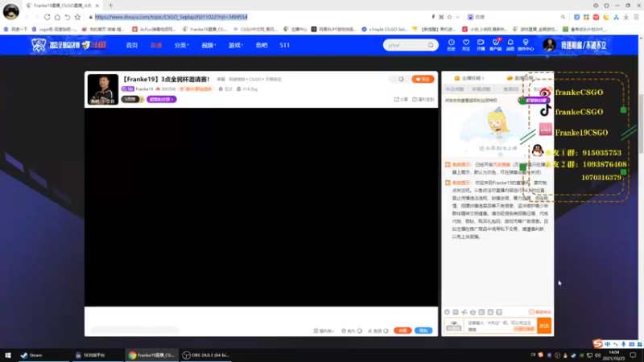Image resolution: width=644 pixels, height=362 pixels.
Task: Click the lightning speed mode icon in address bar
Action: (433, 17)
